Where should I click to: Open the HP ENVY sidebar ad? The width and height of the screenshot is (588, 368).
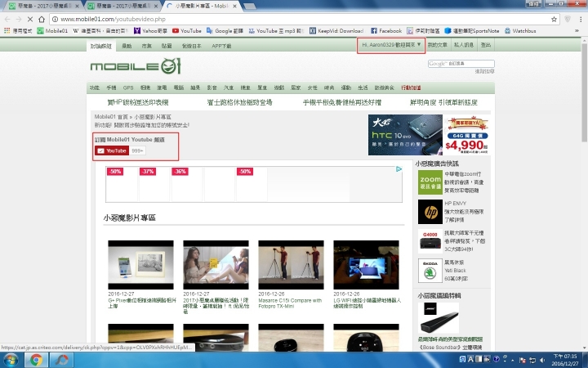pos(451,212)
